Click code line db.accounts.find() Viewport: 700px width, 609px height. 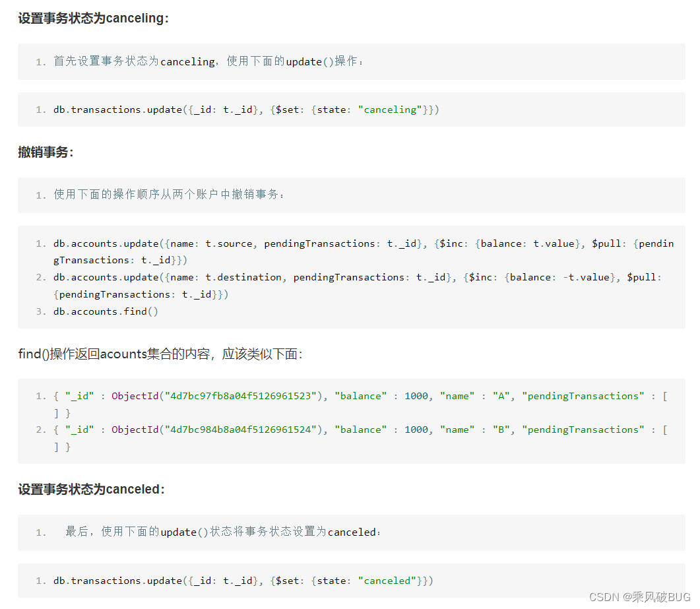106,311
